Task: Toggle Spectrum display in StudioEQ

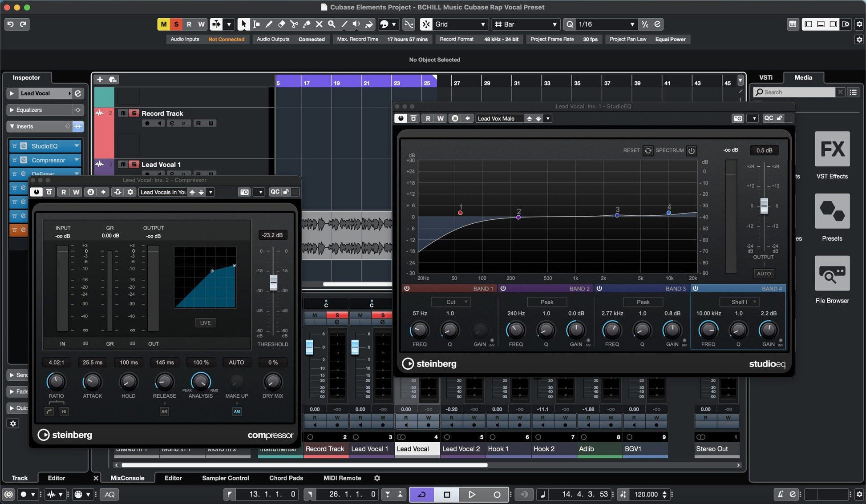Action: 691,150
